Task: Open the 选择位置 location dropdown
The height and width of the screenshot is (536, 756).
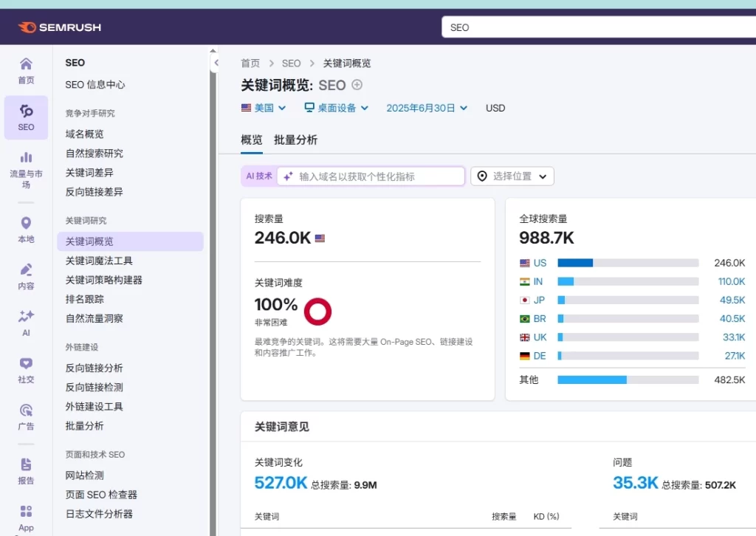Action: click(x=512, y=176)
